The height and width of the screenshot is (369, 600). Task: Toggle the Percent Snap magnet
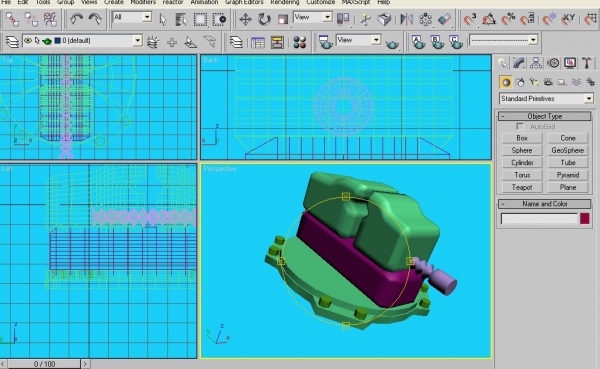point(508,19)
